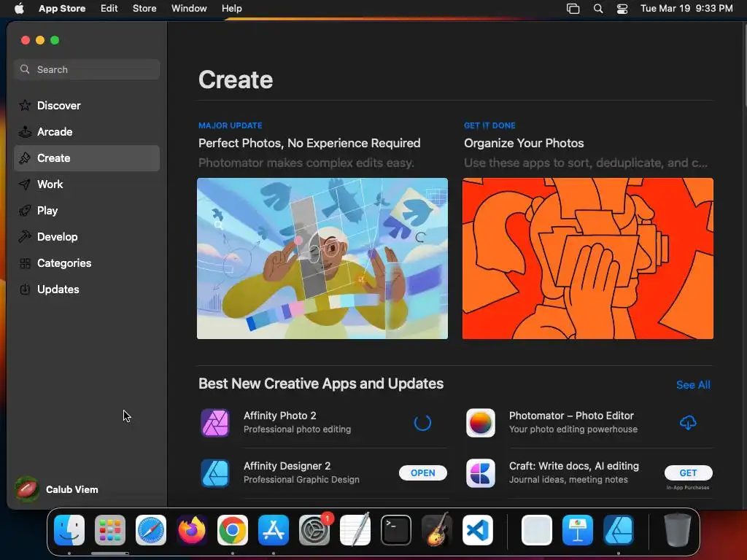Viewport: 747px width, 560px height.
Task: Click See All for Best New Creative Apps
Action: (x=693, y=385)
